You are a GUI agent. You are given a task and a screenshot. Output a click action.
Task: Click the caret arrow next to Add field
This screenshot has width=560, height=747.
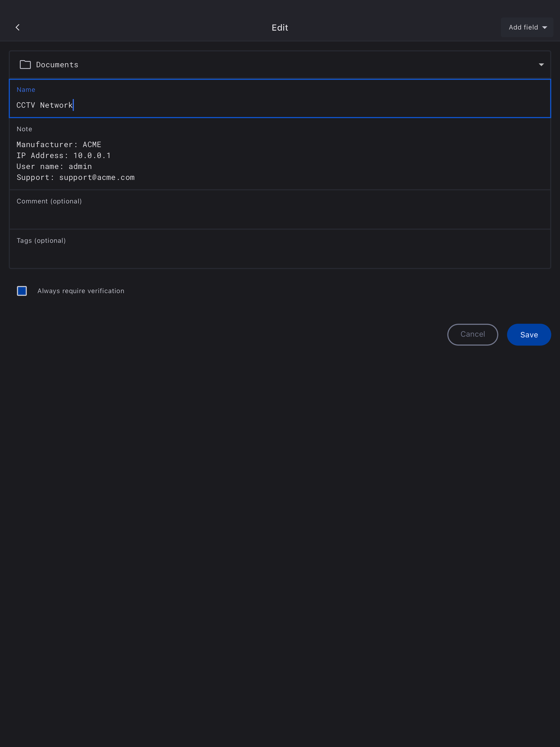[x=545, y=28]
